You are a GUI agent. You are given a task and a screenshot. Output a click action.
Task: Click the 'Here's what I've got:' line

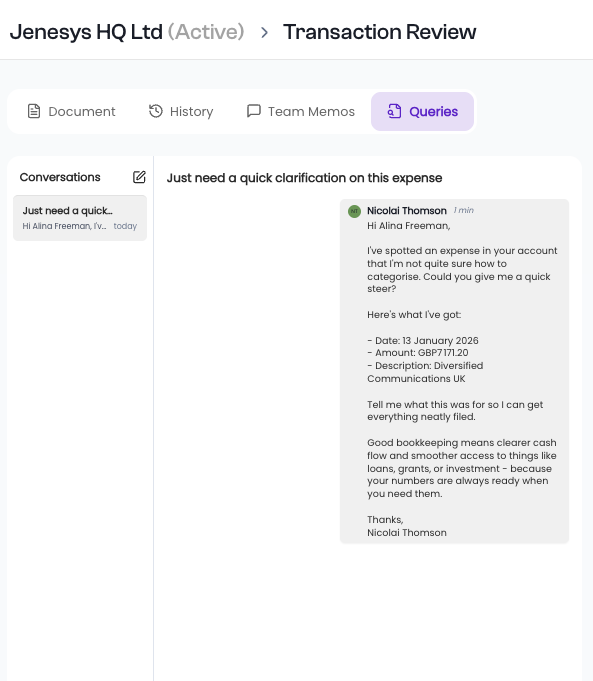414,314
